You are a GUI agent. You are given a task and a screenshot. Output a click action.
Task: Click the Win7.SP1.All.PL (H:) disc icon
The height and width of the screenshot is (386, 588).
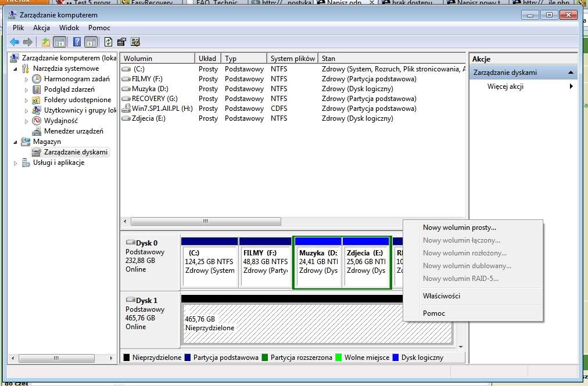(127, 109)
